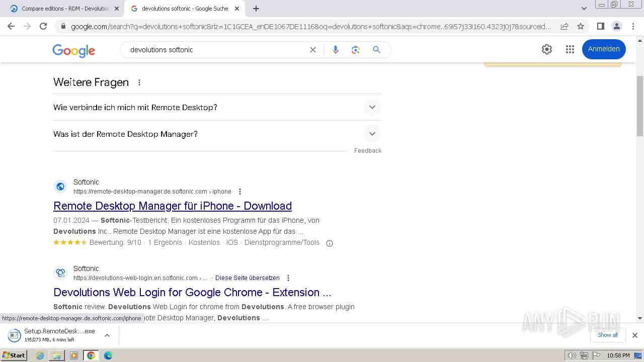
Task: Click the Anmelden sign-in button
Action: (604, 49)
